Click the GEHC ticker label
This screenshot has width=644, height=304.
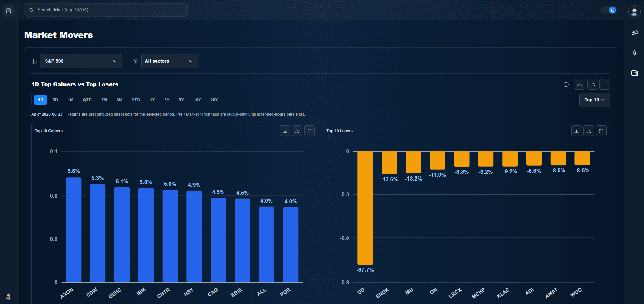click(115, 293)
